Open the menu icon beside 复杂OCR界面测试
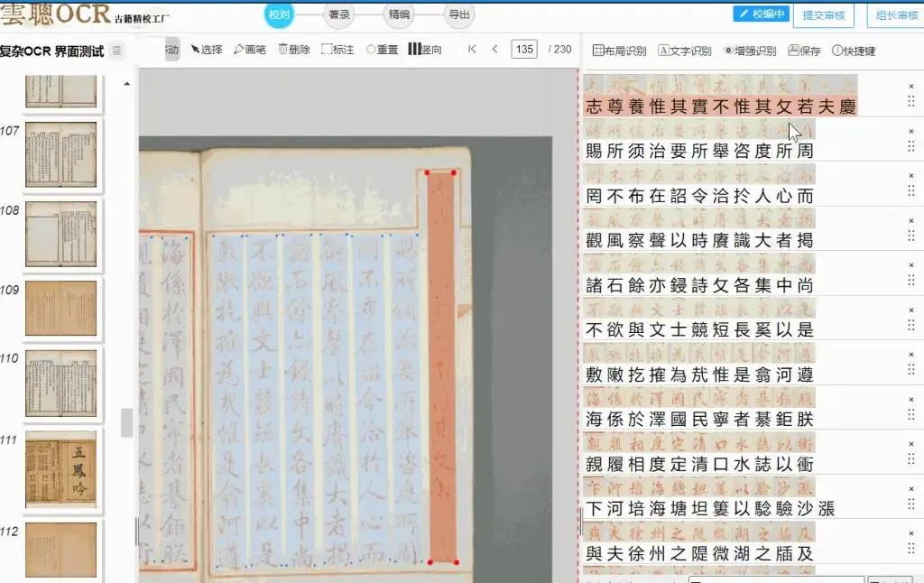The width and height of the screenshot is (924, 583). (x=117, y=51)
